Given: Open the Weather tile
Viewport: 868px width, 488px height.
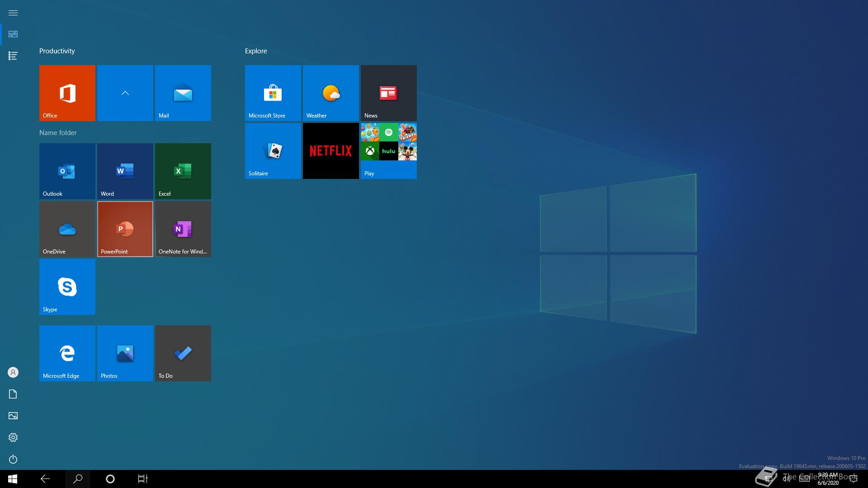Looking at the screenshot, I should pos(331,93).
